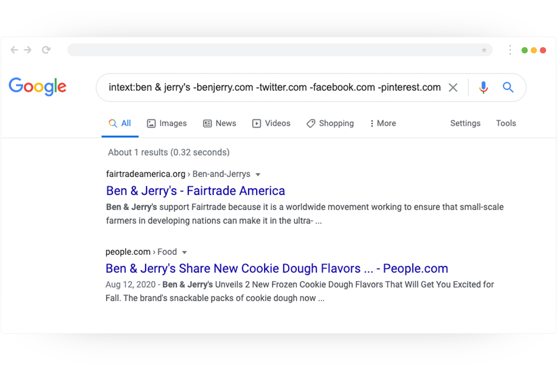
Task: Focus the browser address bar
Action: 280,50
